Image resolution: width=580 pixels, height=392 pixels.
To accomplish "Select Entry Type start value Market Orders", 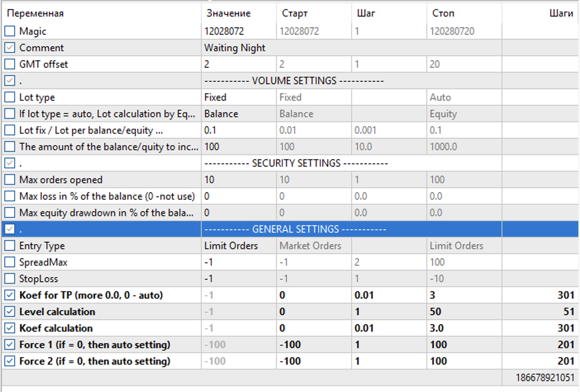I will coord(314,246).
